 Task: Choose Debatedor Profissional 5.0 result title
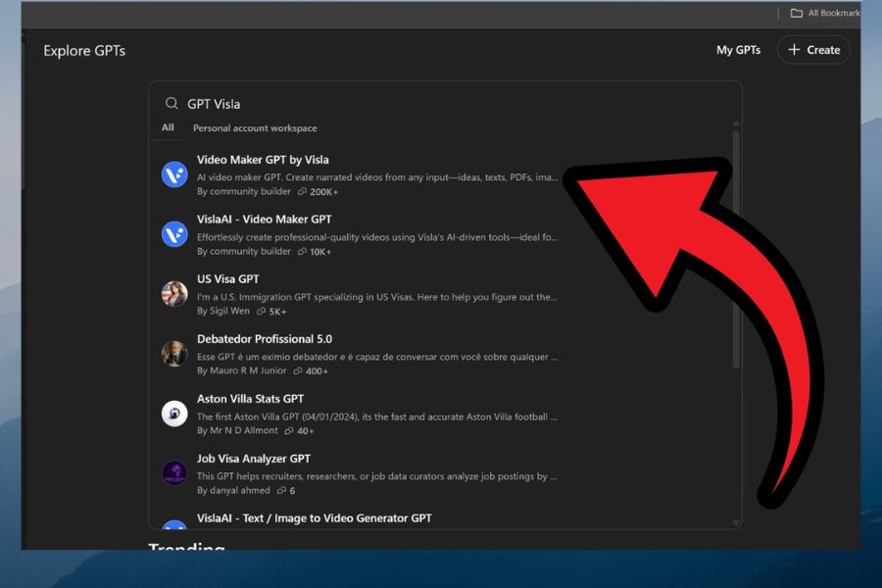pyautogui.click(x=264, y=339)
